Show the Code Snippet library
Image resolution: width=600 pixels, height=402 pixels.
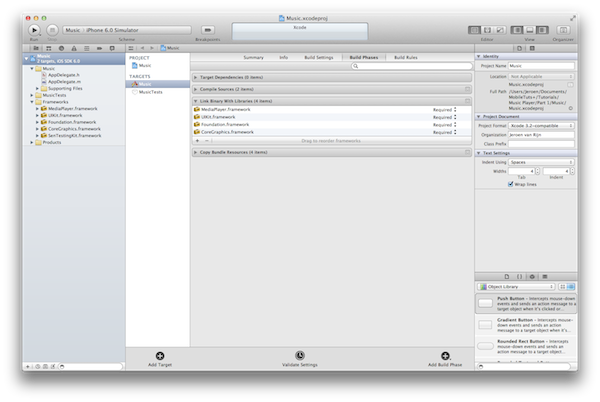click(519, 277)
